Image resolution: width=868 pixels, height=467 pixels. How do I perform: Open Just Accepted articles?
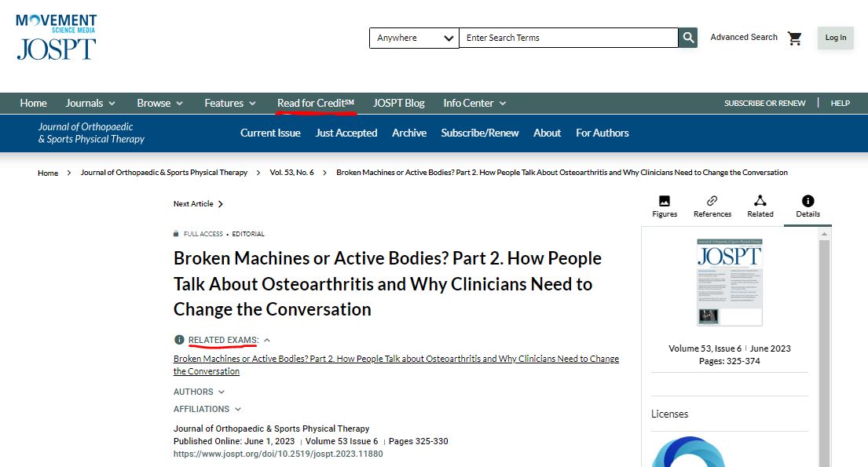346,133
